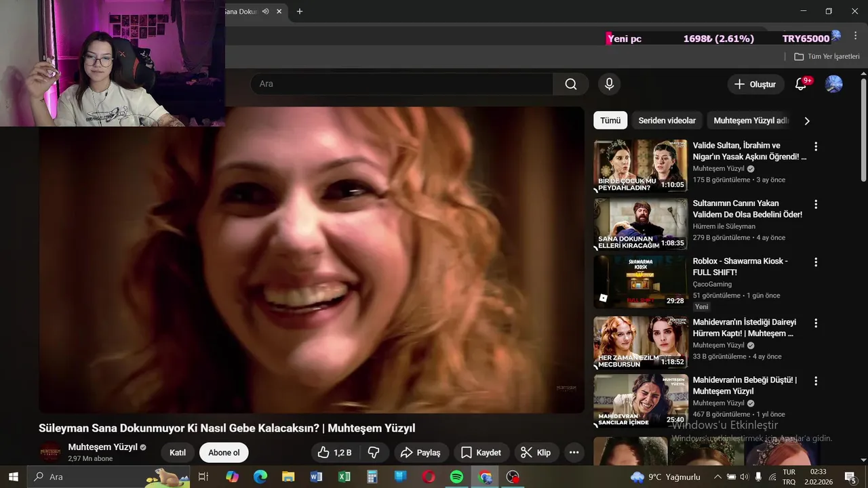The image size is (868, 488).
Task: Open Sultanımın Canını Yakan video title
Action: point(747,209)
